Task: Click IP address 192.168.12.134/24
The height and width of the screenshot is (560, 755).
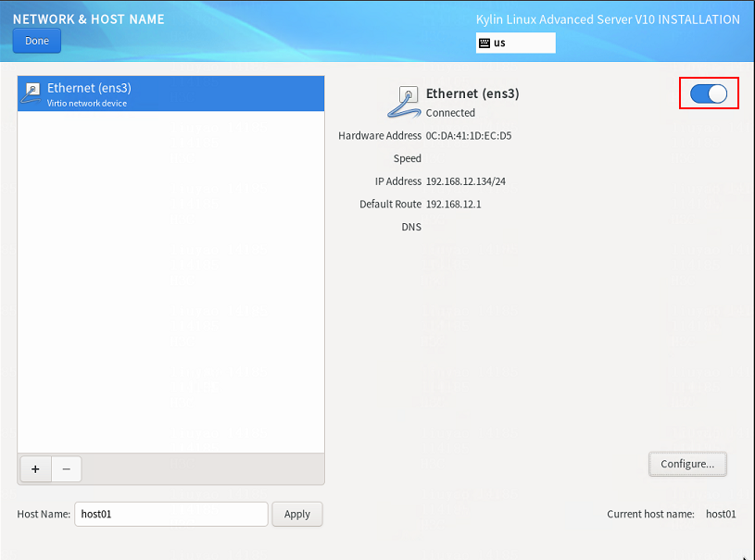Action: [466, 181]
